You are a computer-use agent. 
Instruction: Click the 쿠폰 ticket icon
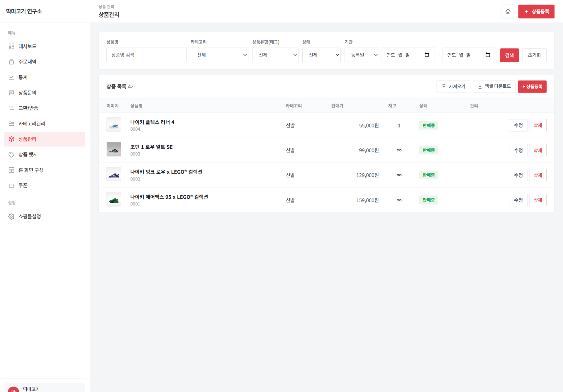11,185
